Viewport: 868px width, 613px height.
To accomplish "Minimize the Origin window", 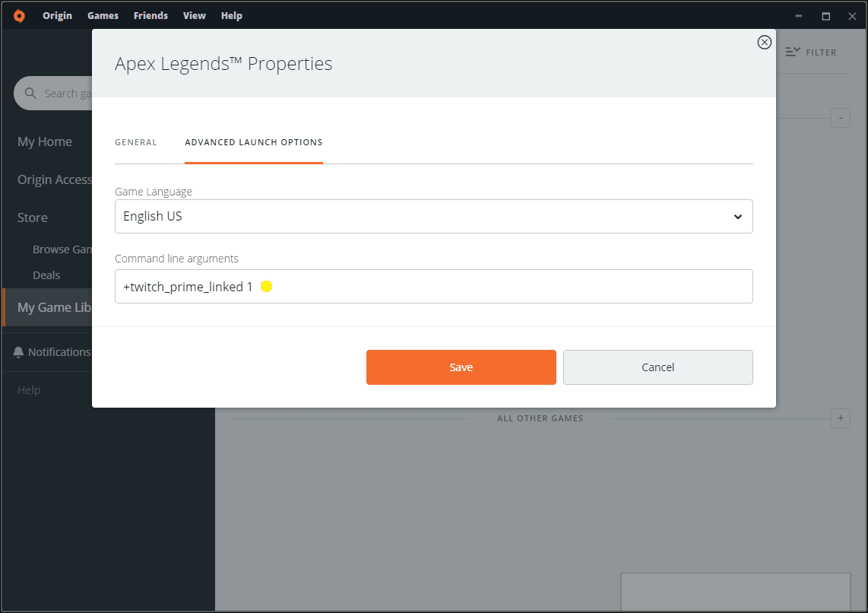I will point(799,16).
